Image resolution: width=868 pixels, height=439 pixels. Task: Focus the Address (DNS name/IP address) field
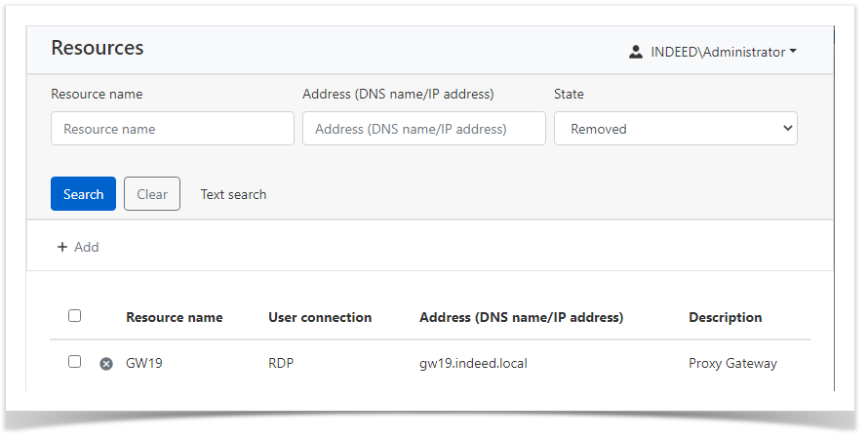click(x=424, y=129)
